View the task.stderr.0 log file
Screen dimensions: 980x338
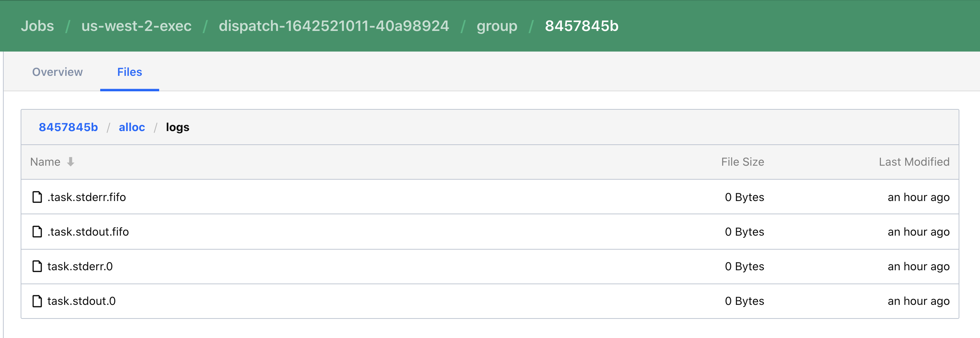coord(80,266)
